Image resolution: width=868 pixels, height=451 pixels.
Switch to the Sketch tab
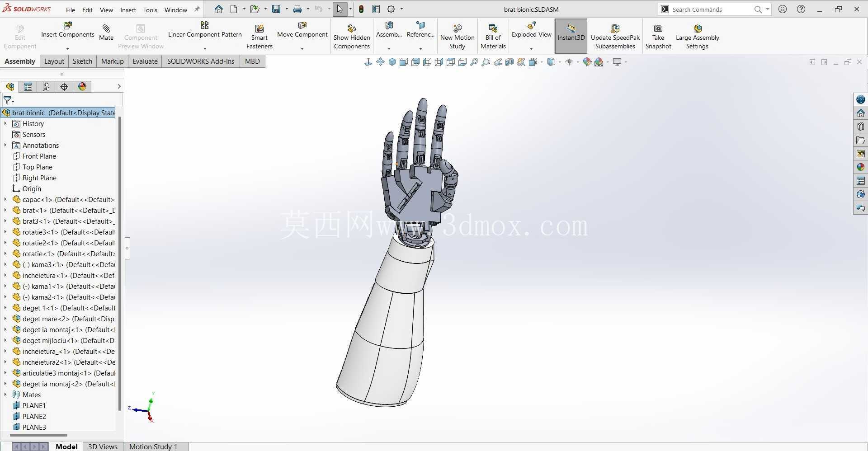click(82, 61)
